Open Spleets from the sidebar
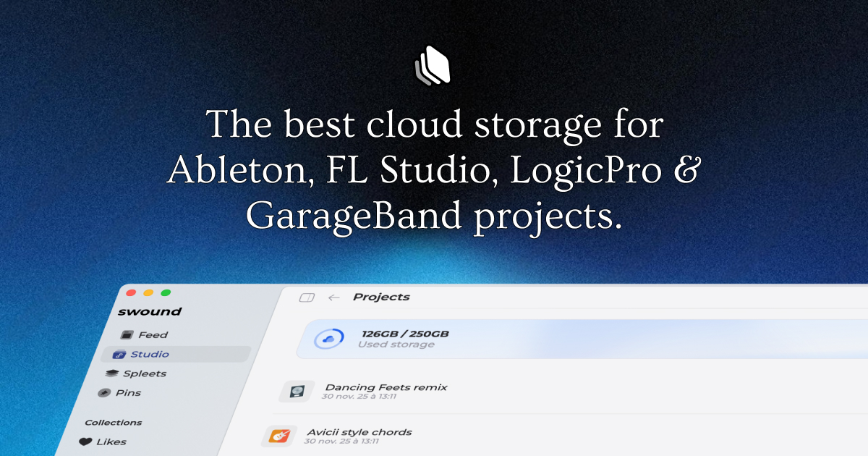Screen dimensions: 868x456 (145, 373)
